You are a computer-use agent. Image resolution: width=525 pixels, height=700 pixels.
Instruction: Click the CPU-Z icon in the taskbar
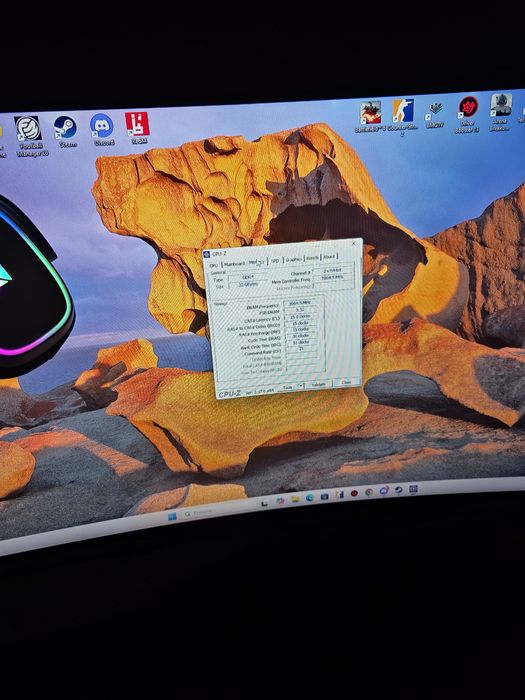(x=413, y=488)
